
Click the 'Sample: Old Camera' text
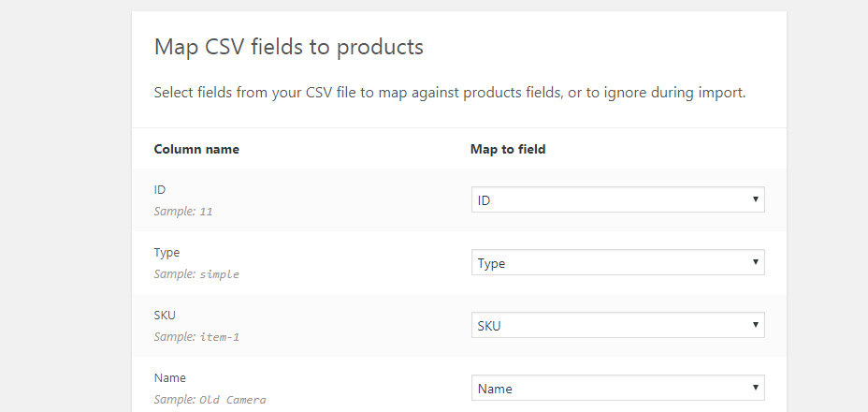click(210, 400)
